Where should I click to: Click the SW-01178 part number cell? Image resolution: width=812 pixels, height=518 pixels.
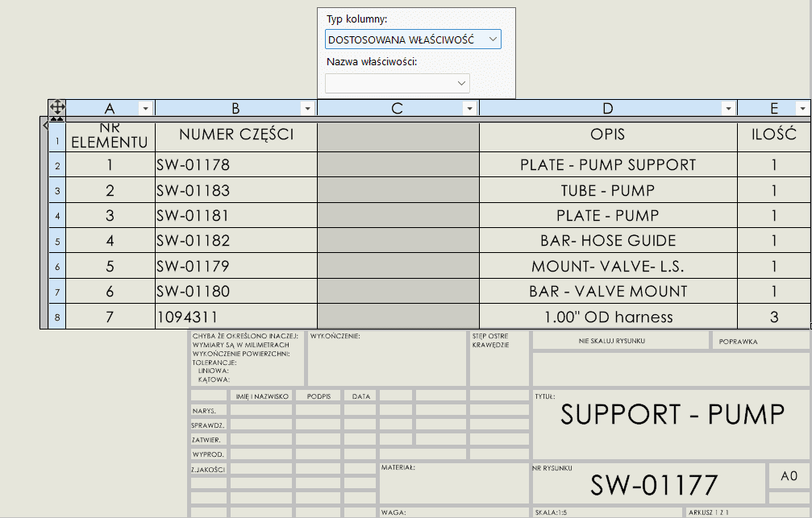point(235,165)
